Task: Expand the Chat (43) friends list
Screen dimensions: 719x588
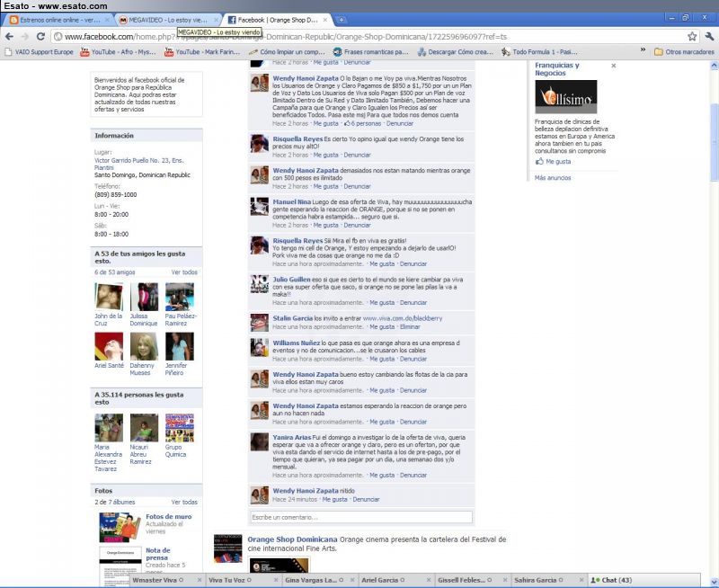Action: [644, 580]
